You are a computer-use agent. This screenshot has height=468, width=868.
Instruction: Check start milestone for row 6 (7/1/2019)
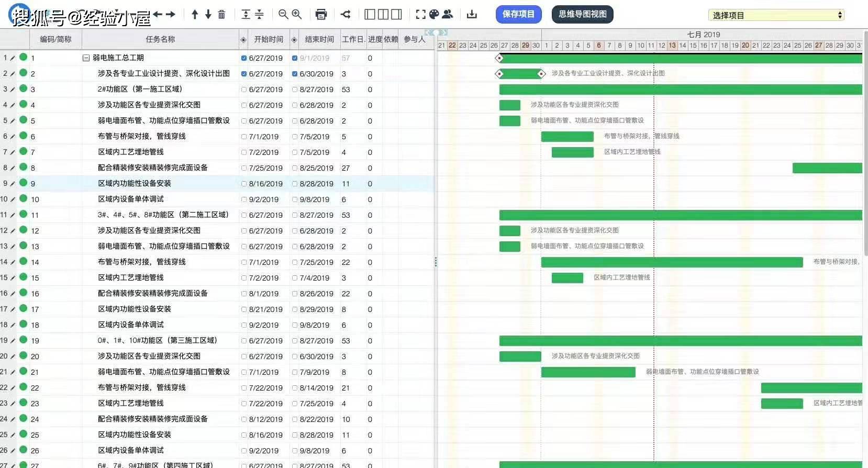(x=244, y=137)
